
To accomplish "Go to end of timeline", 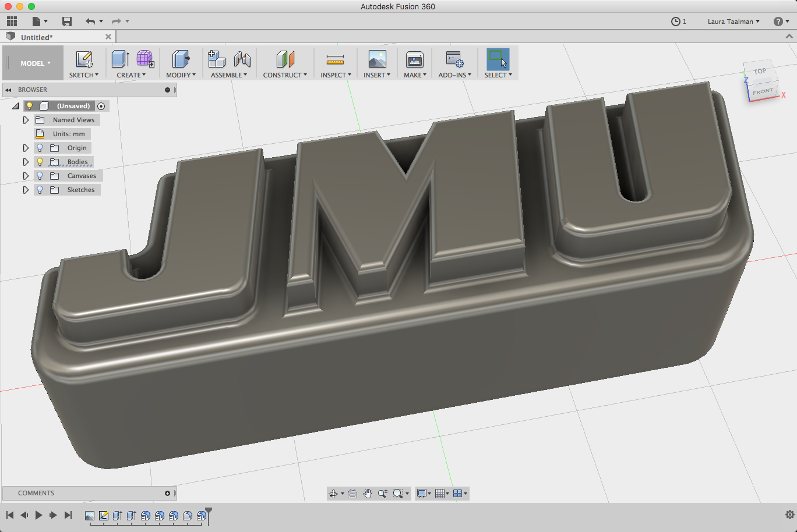I will pyautogui.click(x=68, y=515).
